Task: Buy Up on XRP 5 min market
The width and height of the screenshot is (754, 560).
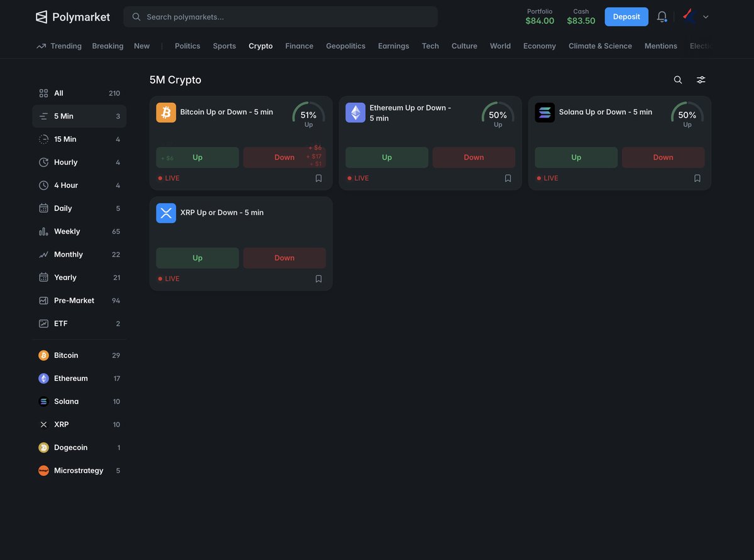Action: coord(197,258)
